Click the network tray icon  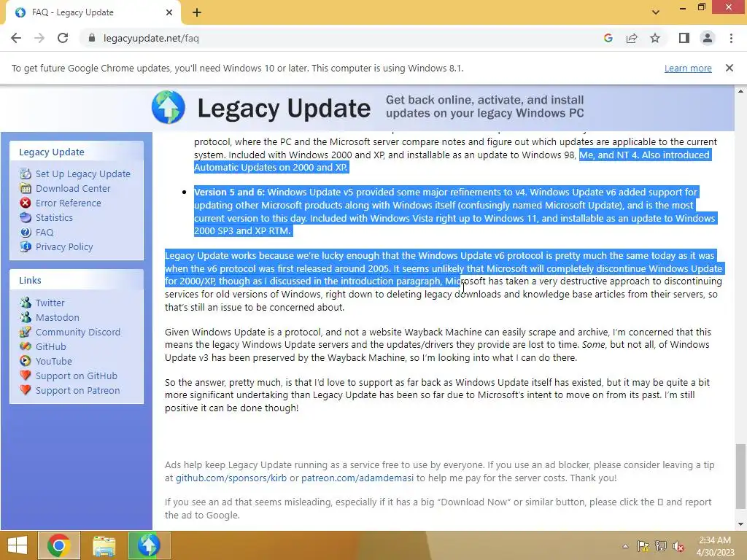coord(661,546)
